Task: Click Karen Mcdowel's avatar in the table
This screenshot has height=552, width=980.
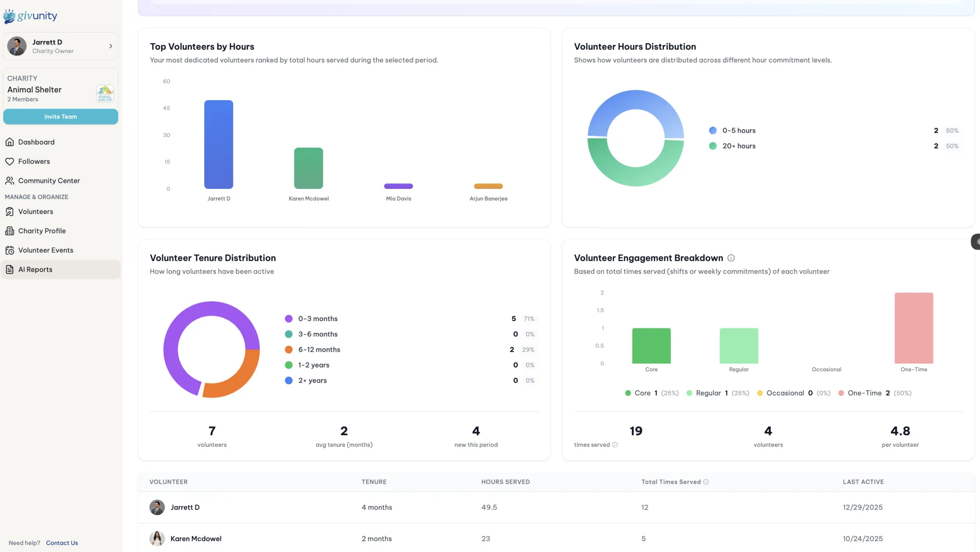Action: pos(157,539)
